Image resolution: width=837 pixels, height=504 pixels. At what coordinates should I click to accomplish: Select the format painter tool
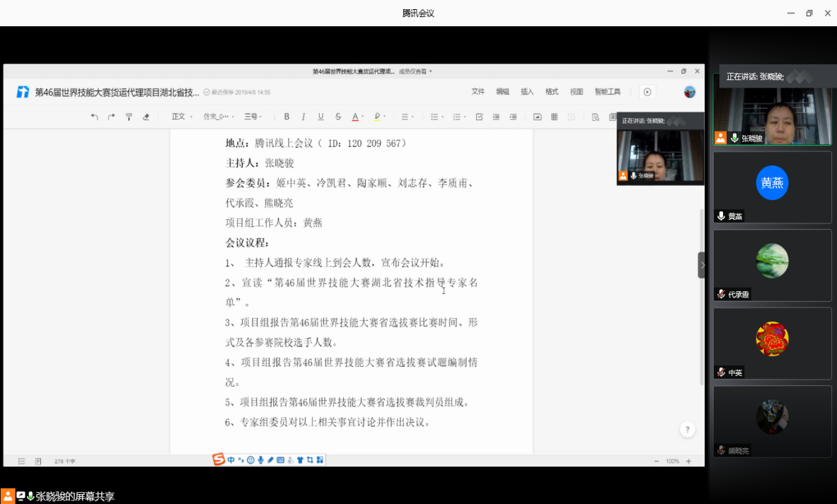tap(128, 117)
